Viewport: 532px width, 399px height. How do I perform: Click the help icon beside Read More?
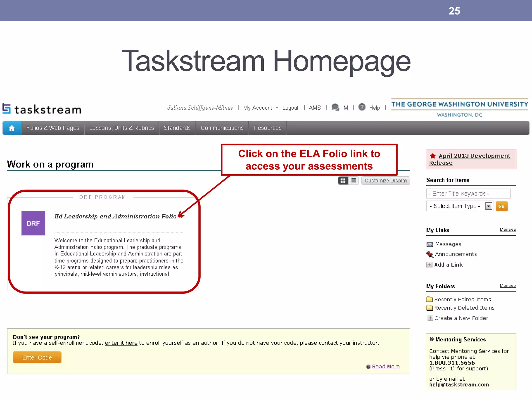368,367
